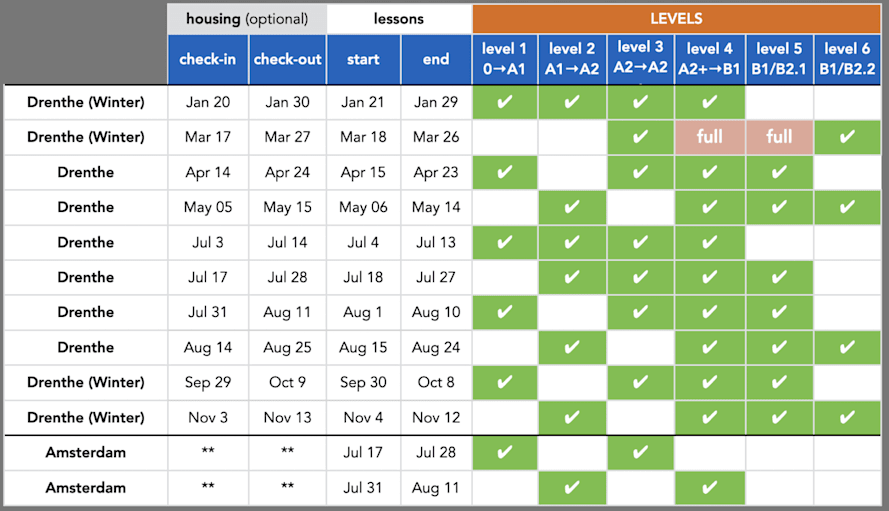Select the level 2 checkmark for May 05 Drenthe
The image size is (889, 511).
point(572,207)
